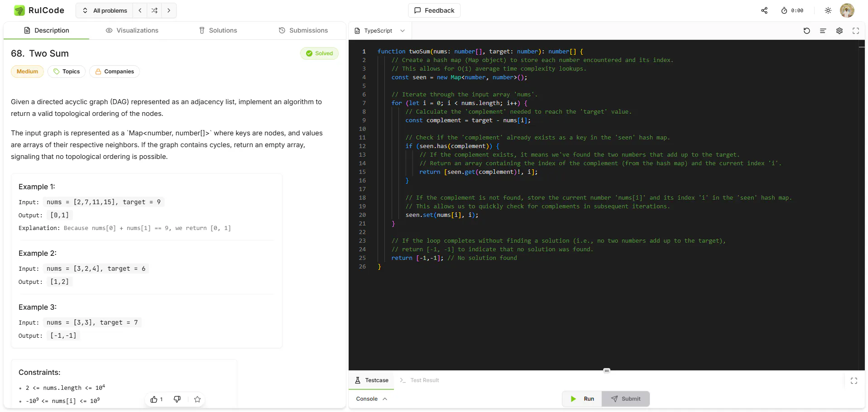Open the user avatar profile menu
This screenshot has width=868, height=412.
pyautogui.click(x=847, y=10)
